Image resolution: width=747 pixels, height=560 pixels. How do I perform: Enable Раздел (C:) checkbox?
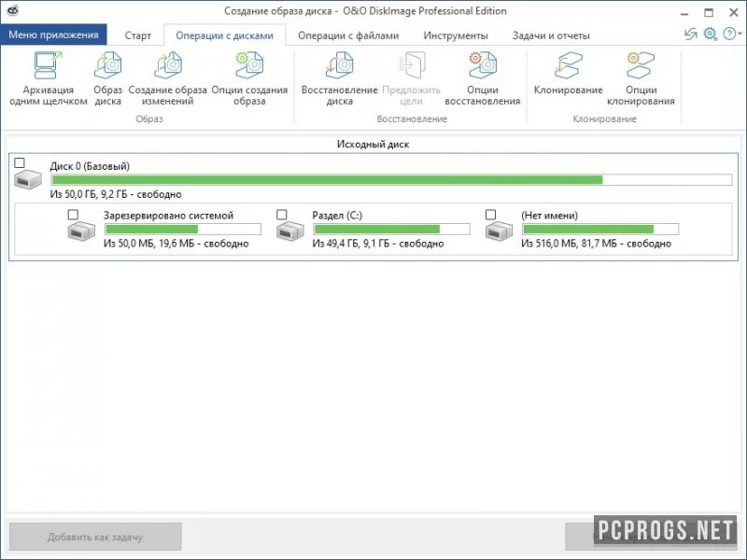click(282, 215)
